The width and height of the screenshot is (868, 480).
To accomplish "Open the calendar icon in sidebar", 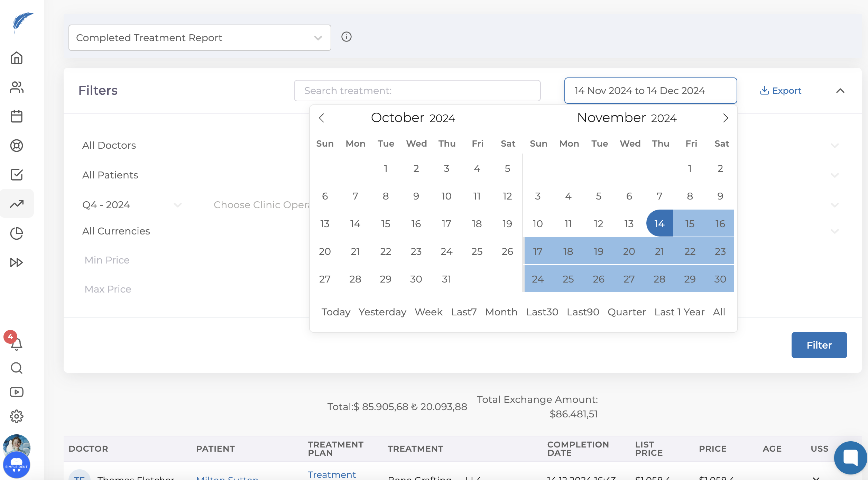I will click(x=17, y=116).
